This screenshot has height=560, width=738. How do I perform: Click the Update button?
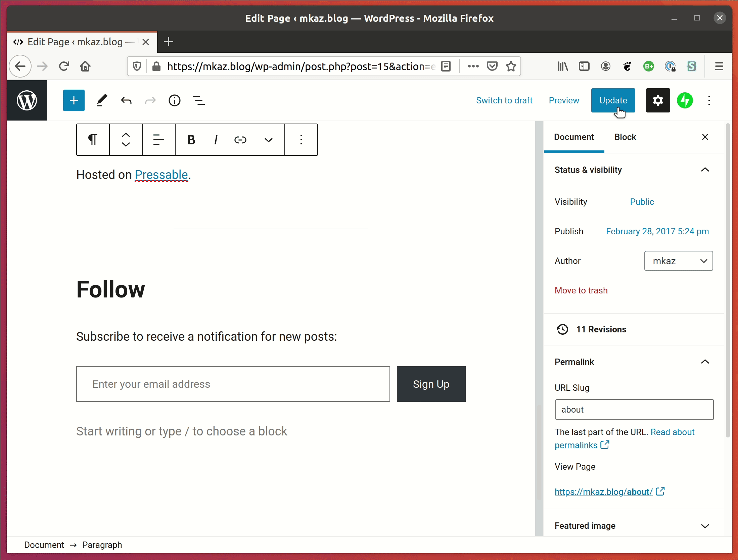(x=613, y=100)
